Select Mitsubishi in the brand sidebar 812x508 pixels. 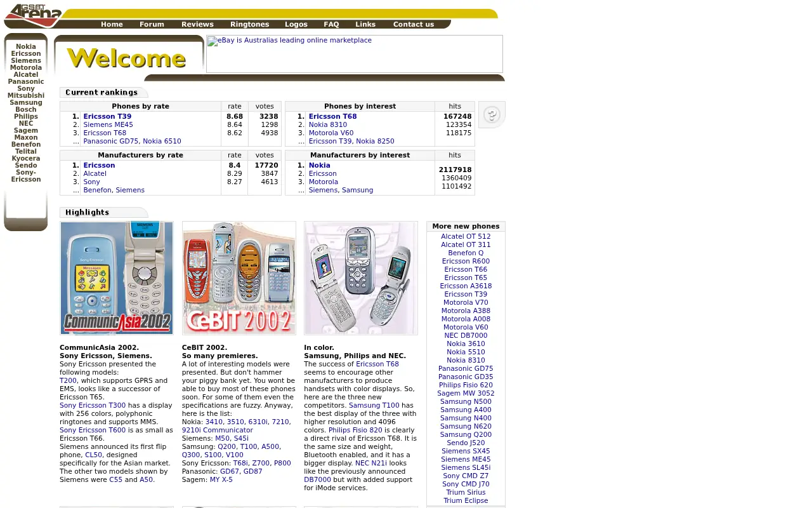click(x=26, y=95)
